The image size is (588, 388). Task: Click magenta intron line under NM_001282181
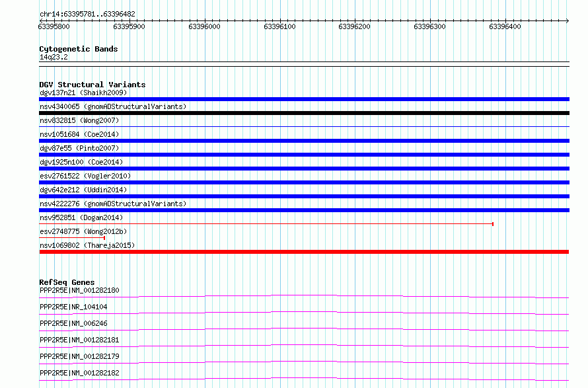pos(304,346)
